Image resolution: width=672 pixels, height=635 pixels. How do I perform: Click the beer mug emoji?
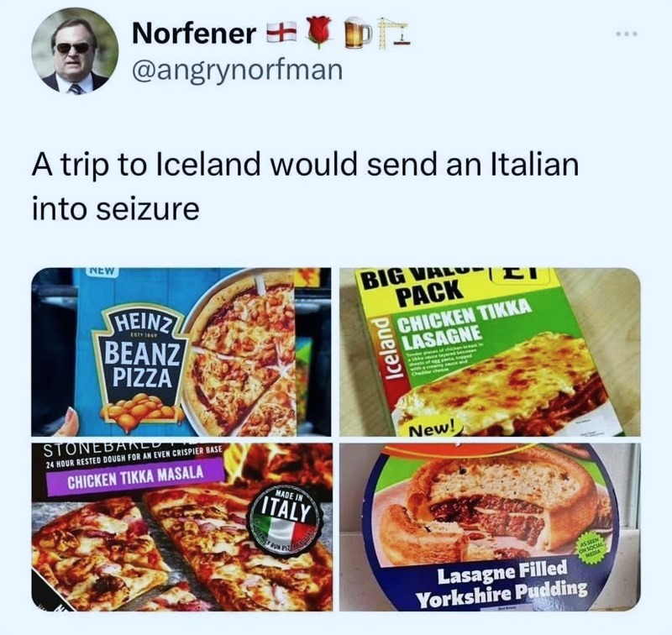[360, 34]
